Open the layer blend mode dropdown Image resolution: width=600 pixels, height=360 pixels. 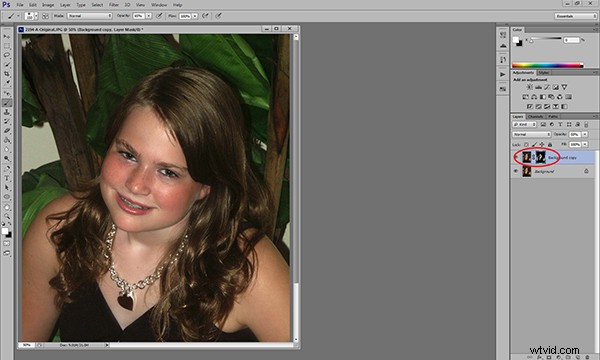(532, 135)
